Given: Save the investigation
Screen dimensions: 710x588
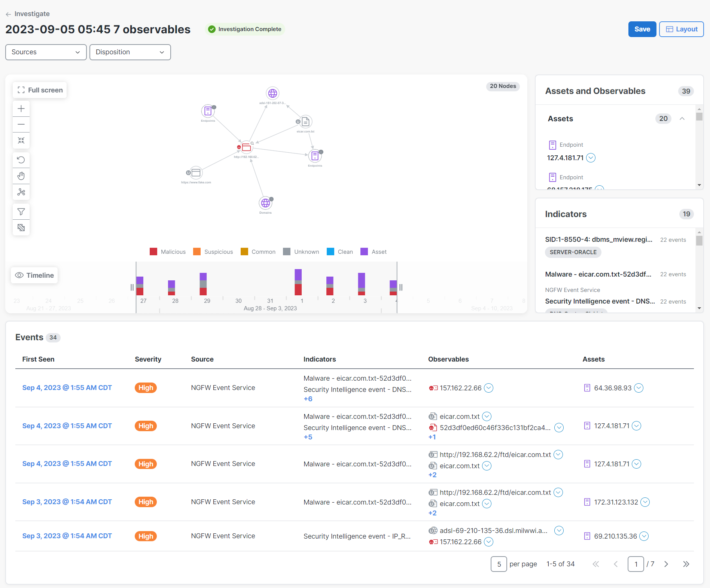Looking at the screenshot, I should pyautogui.click(x=642, y=29).
